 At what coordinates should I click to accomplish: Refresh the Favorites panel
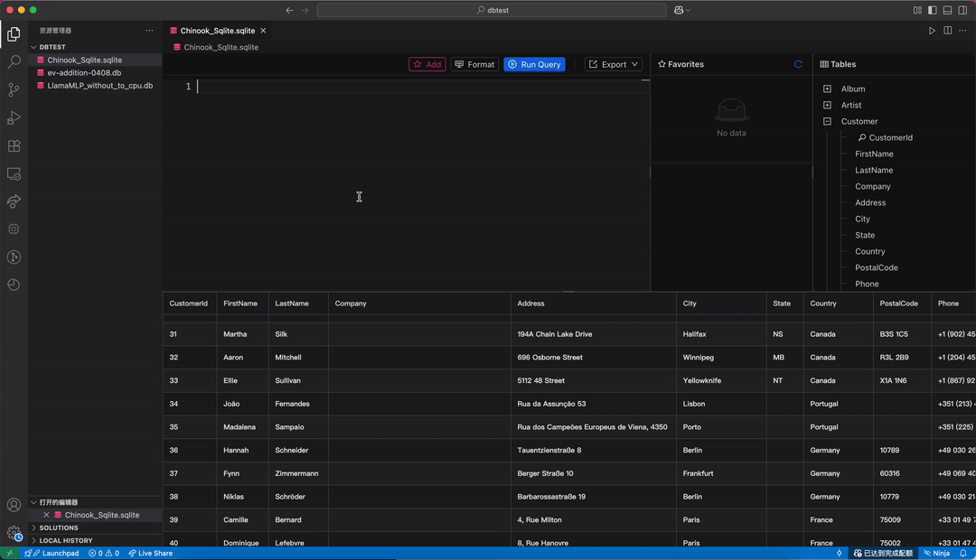pyautogui.click(x=798, y=64)
